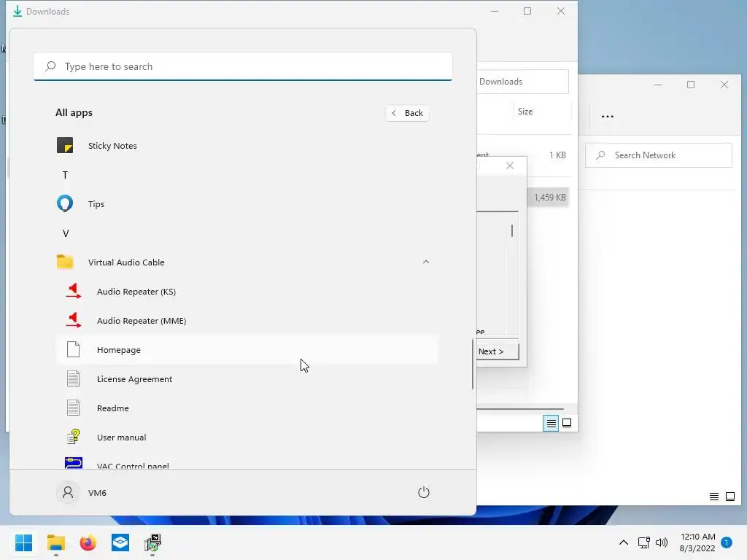
Task: Click the User manual help icon
Action: point(74,437)
